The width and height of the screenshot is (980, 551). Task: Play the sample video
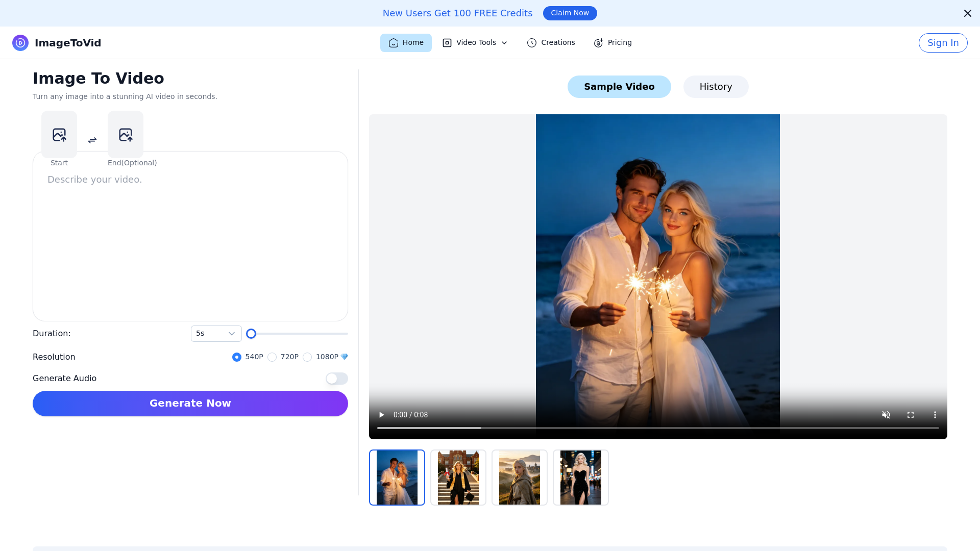pyautogui.click(x=381, y=415)
